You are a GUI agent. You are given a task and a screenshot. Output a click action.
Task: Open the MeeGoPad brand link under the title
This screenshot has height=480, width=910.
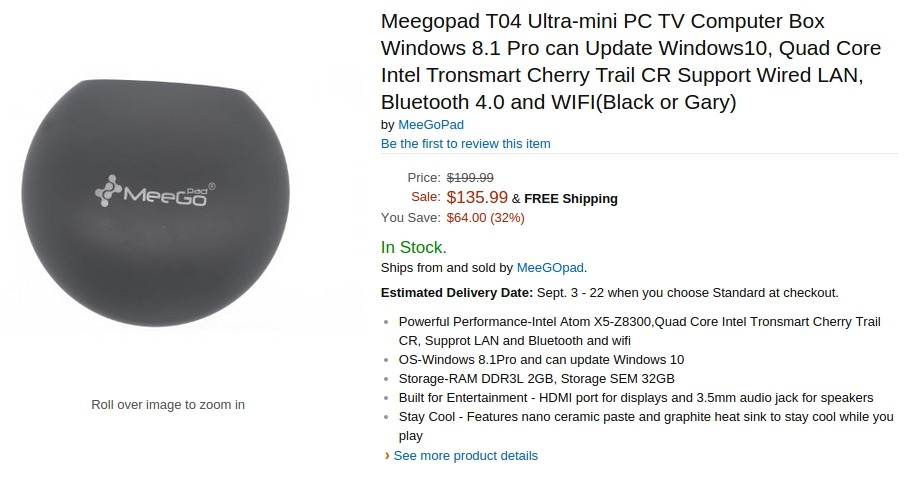(431, 125)
